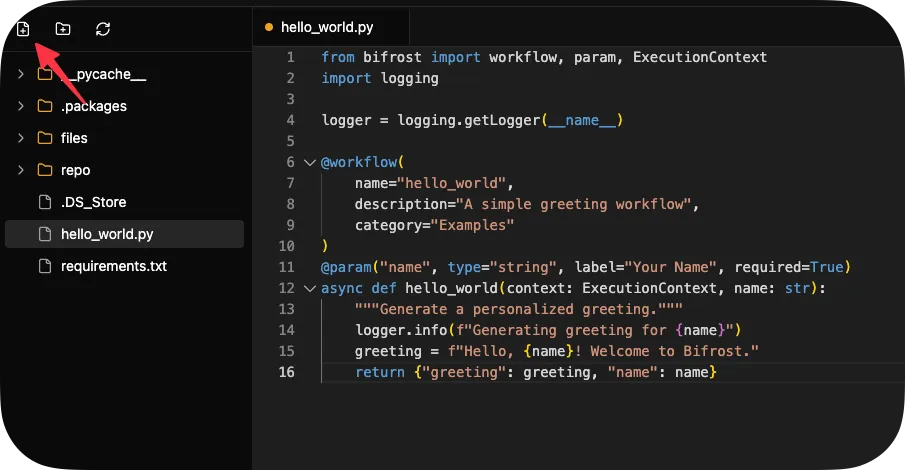Image resolution: width=905 pixels, height=470 pixels.
Task: Click line number 16 in the gutter
Action: [x=287, y=372]
